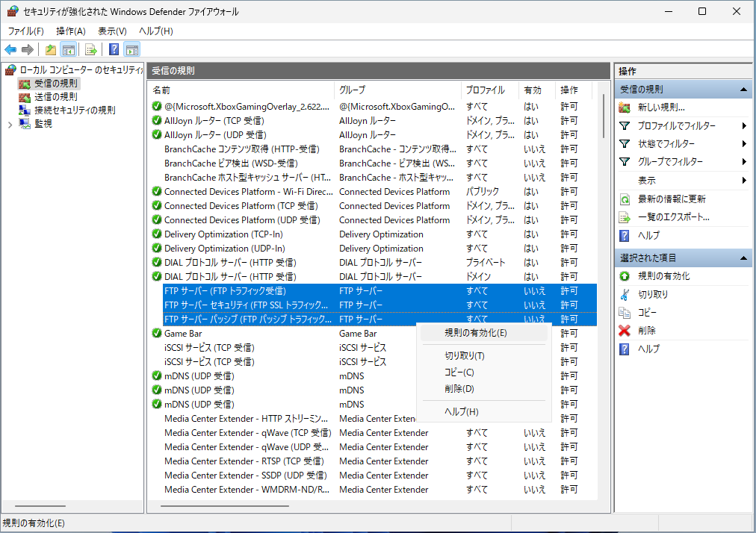
Task: Choose 規則の有効化(E) from context menu
Action: 484,333
